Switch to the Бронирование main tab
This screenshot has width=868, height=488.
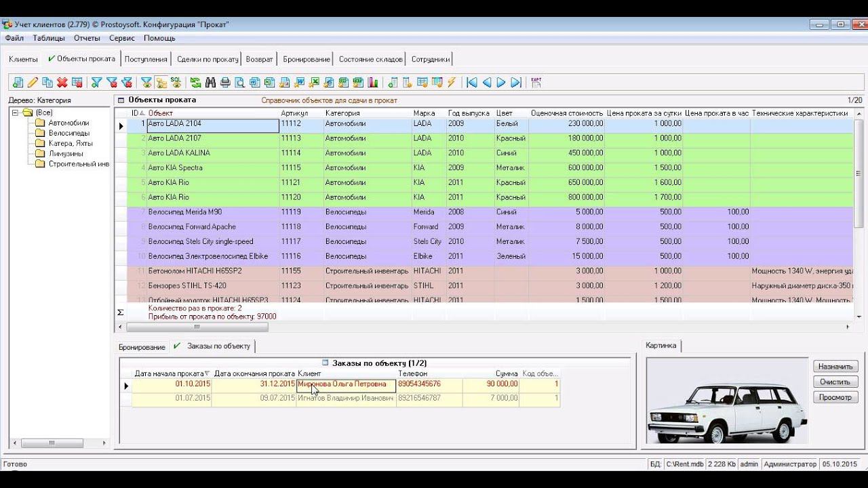click(x=307, y=59)
